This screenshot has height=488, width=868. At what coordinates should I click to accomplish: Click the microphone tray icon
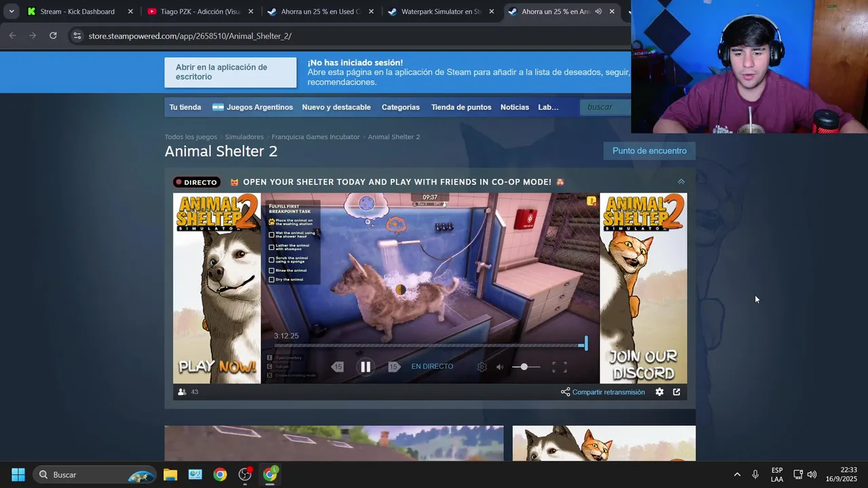(x=755, y=474)
